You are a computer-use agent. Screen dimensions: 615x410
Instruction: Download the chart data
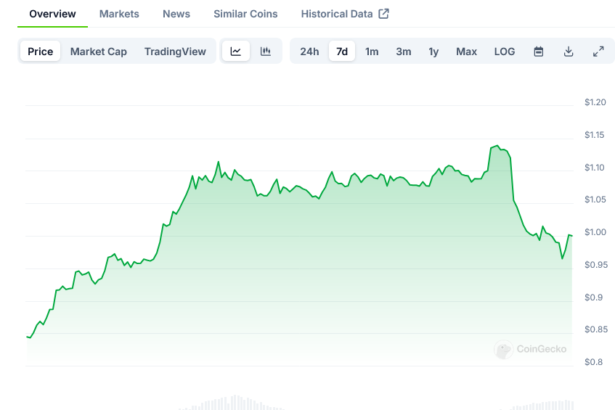(x=568, y=51)
